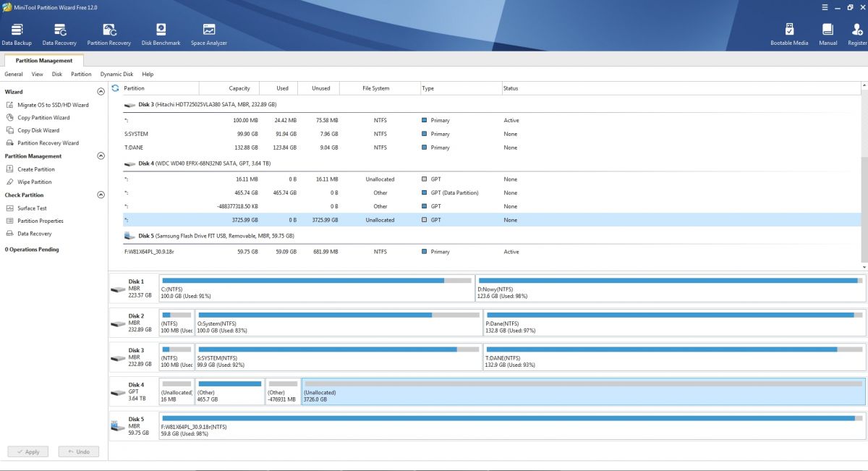Collapse the Check Partition section
The width and height of the screenshot is (868, 471).
101,195
